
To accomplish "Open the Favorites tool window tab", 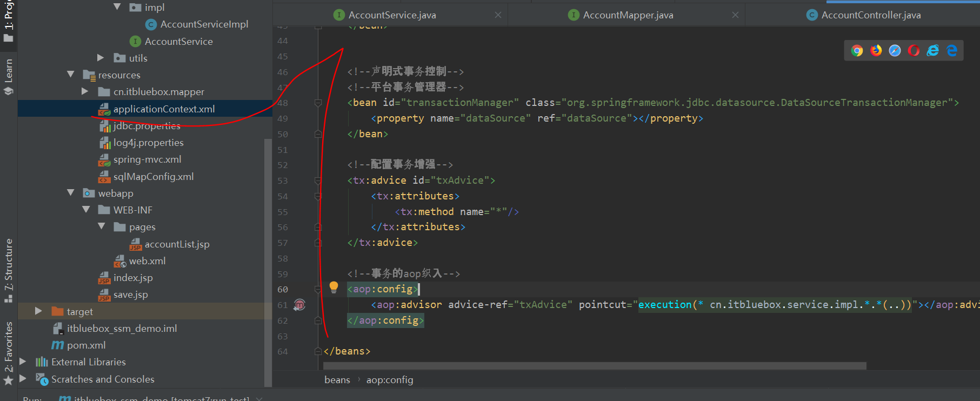I will [x=8, y=353].
